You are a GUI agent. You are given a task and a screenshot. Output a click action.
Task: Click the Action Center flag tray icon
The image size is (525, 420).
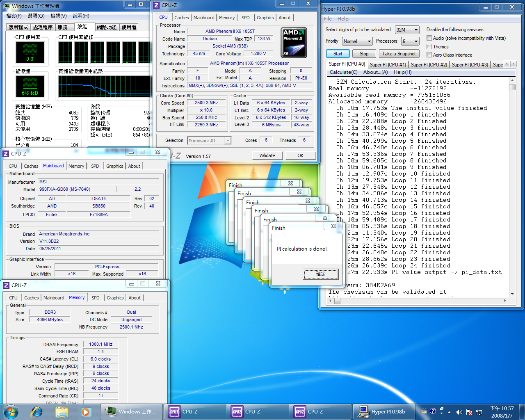469,412
